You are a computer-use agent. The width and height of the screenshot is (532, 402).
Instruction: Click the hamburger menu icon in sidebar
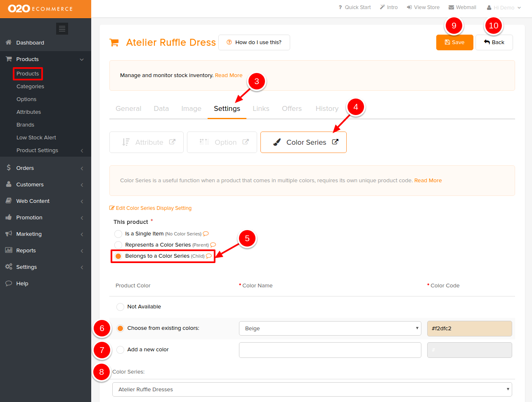[62, 28]
